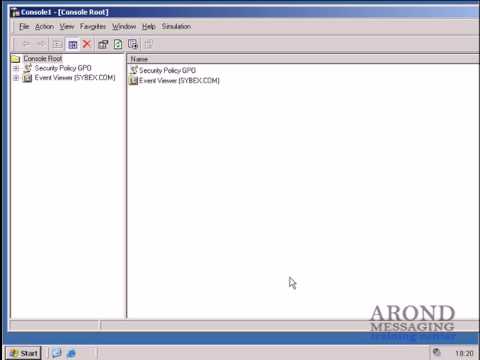Viewport: 480px width, 360px height.
Task: Open the Window menu
Action: pyautogui.click(x=124, y=27)
